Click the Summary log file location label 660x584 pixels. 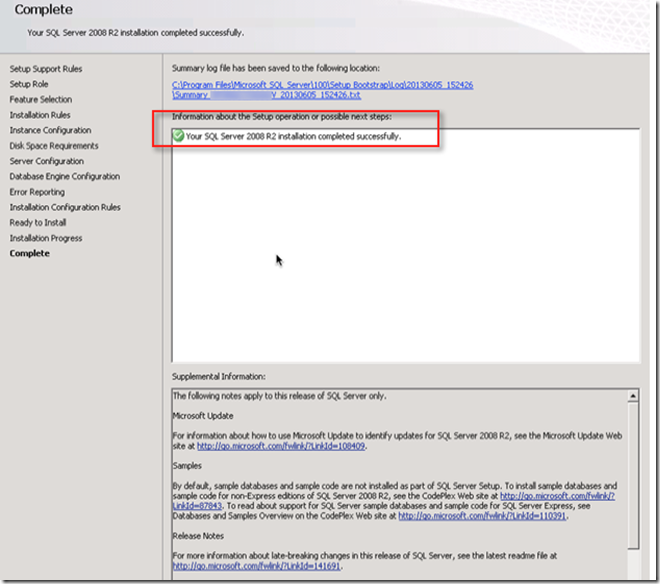coord(276,68)
